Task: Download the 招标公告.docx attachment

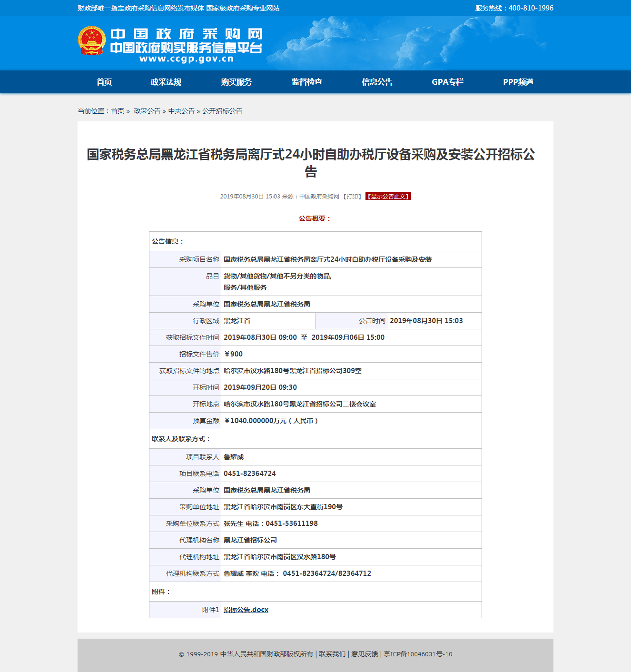Action: click(246, 610)
